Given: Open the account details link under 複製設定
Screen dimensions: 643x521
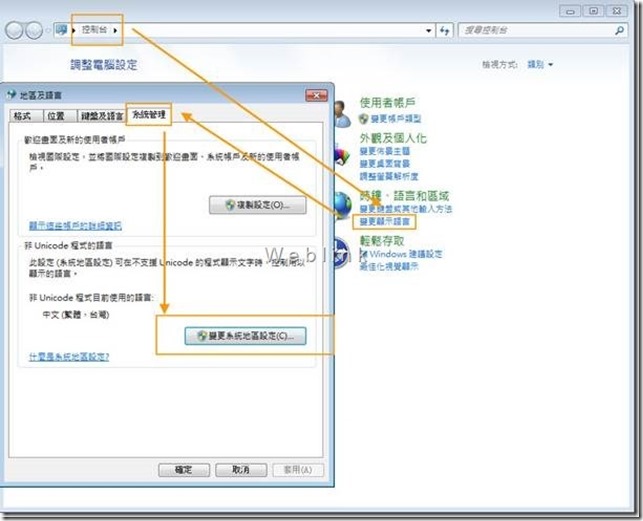Looking at the screenshot, I should pos(75,226).
